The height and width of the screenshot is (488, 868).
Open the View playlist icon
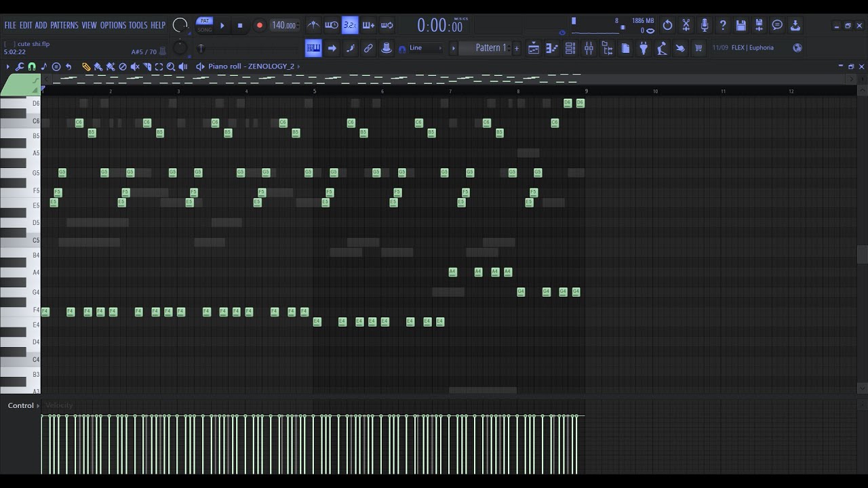click(534, 48)
